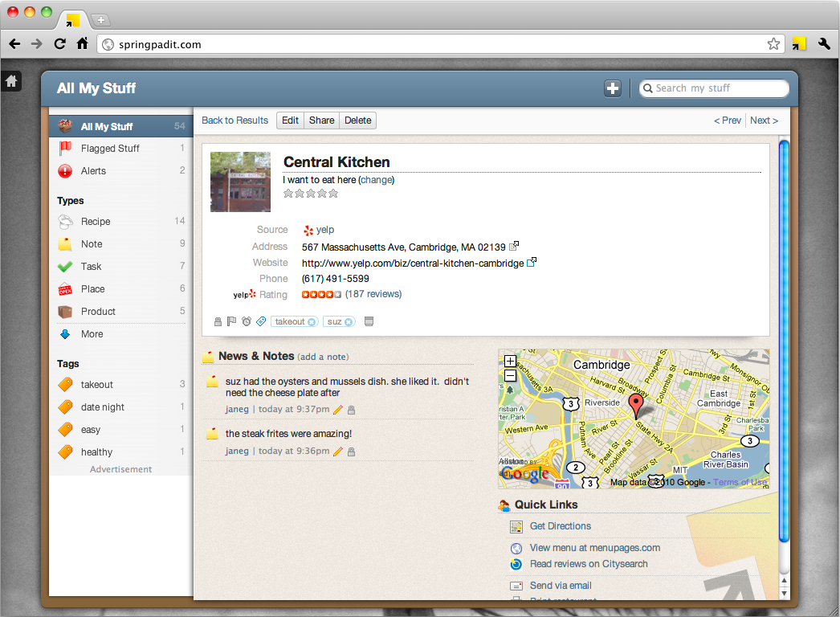Remove the takeout tag chip
Screen dimensions: 840x617
(312, 322)
